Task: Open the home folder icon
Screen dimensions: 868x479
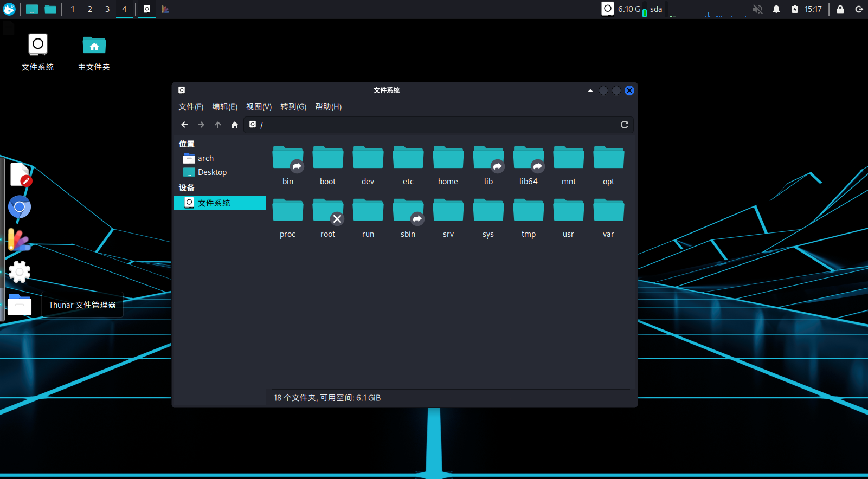Action: click(448, 158)
